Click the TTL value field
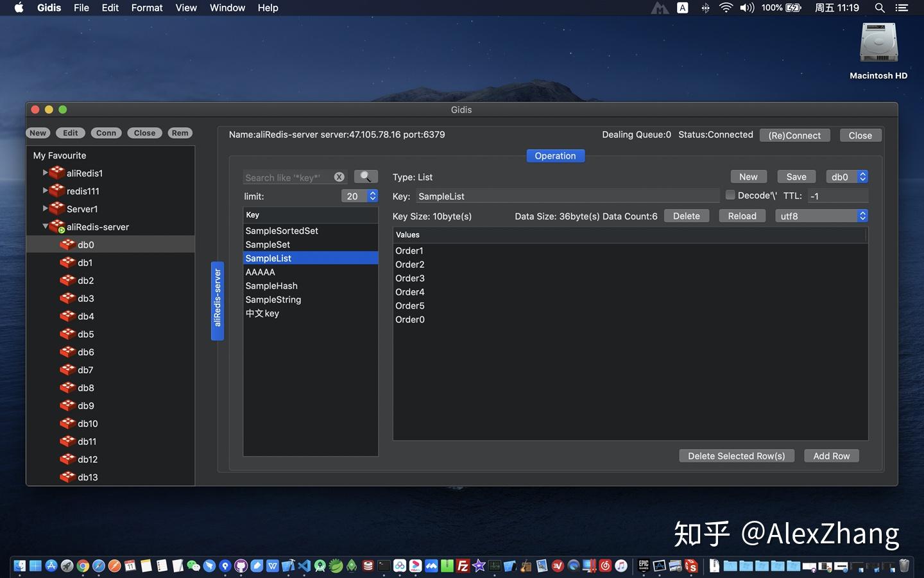The width and height of the screenshot is (924, 578). [x=838, y=196]
